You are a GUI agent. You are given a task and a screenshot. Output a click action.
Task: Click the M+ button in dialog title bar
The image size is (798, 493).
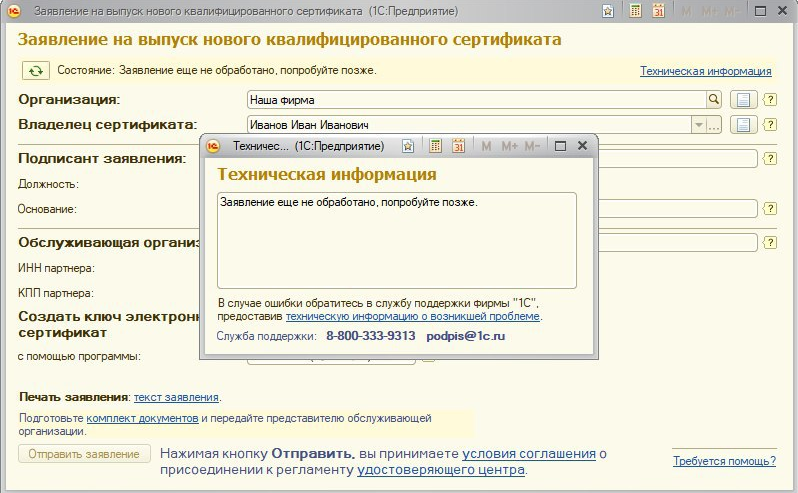509,146
